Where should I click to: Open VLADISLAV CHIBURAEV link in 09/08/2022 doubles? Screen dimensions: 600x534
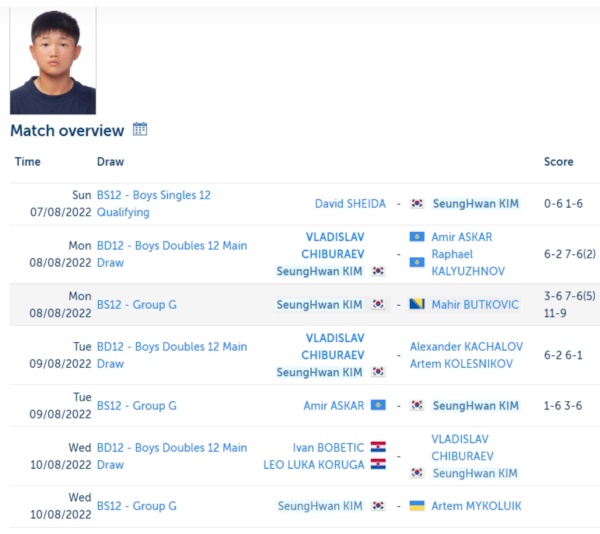click(x=333, y=347)
